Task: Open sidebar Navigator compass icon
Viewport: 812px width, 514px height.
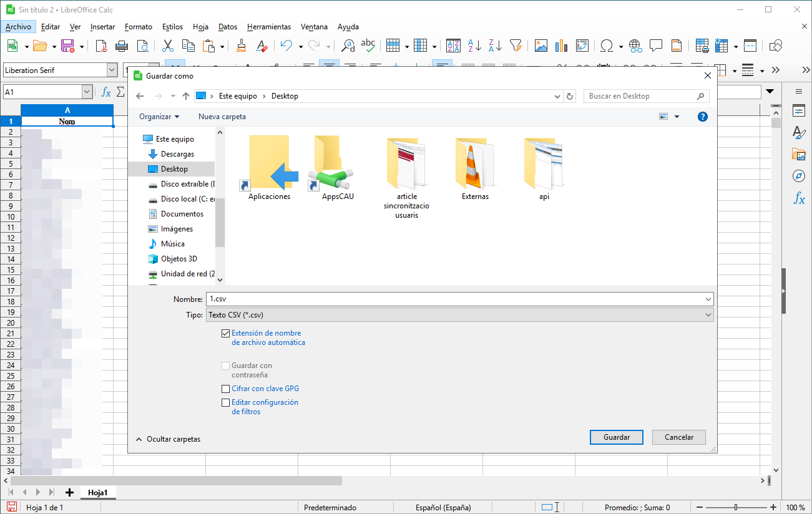Action: [x=799, y=176]
